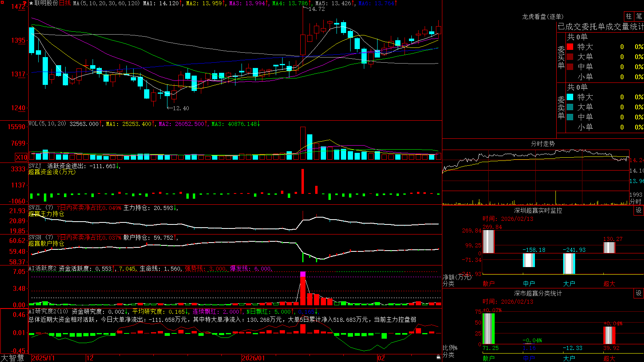Switch to 笔 tick view tab
Screen dimensions: 644x362
coord(639,16)
